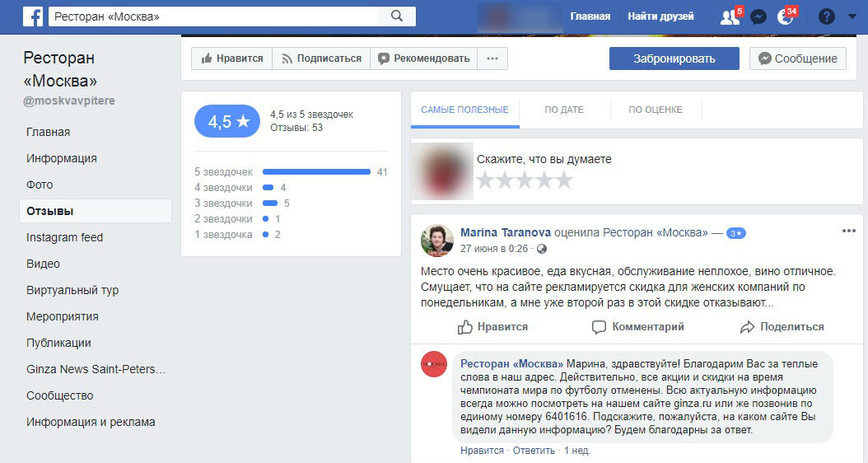Viewport: 868px width, 463px height.
Task: Rate two stars in the review box
Action: pyautogui.click(x=505, y=180)
